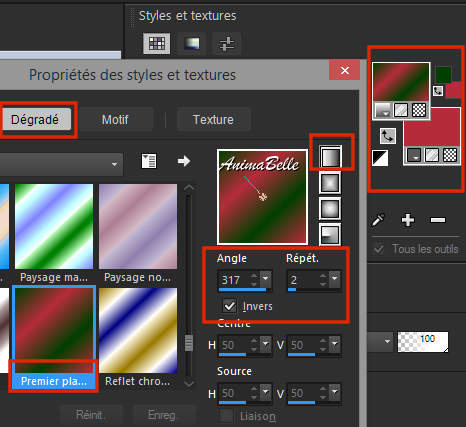
Task: Select the sunburst gradient style icon
Action: pyautogui.click(x=330, y=208)
